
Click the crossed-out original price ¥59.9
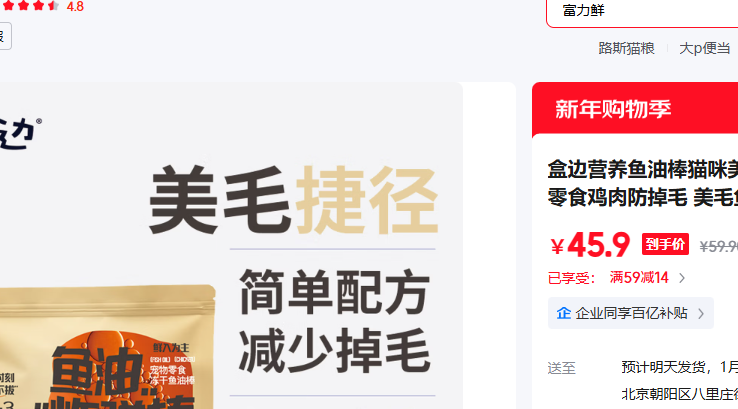tap(718, 246)
